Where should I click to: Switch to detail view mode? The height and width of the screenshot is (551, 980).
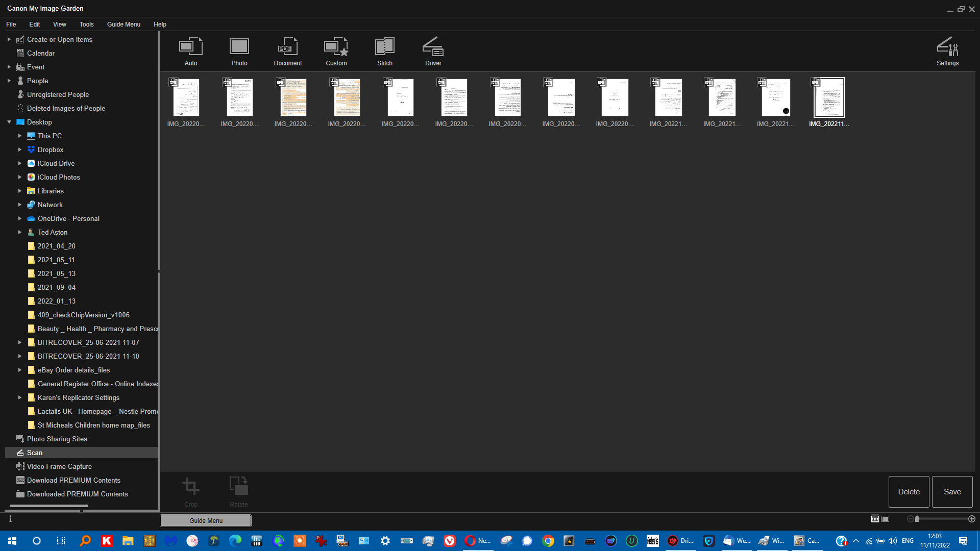point(885,519)
